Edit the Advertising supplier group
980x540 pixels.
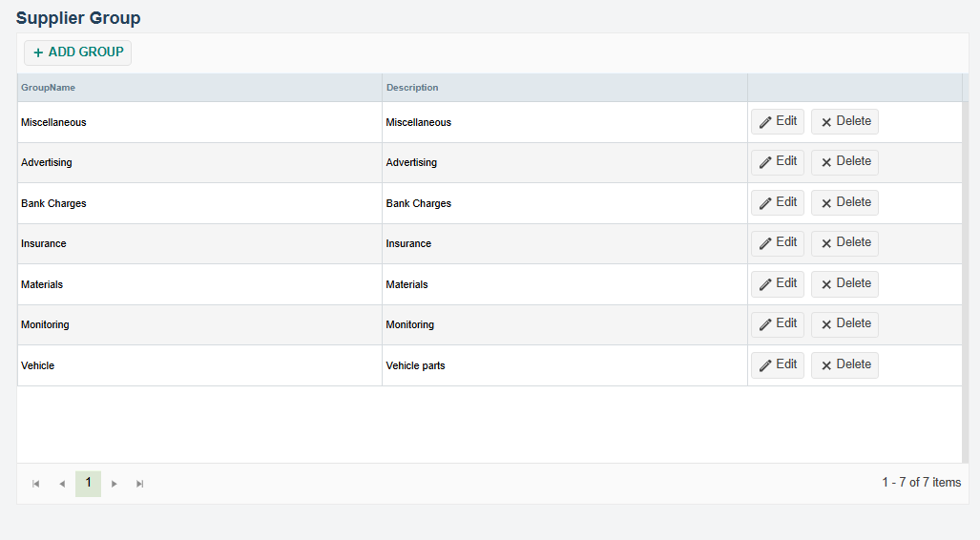click(x=777, y=162)
